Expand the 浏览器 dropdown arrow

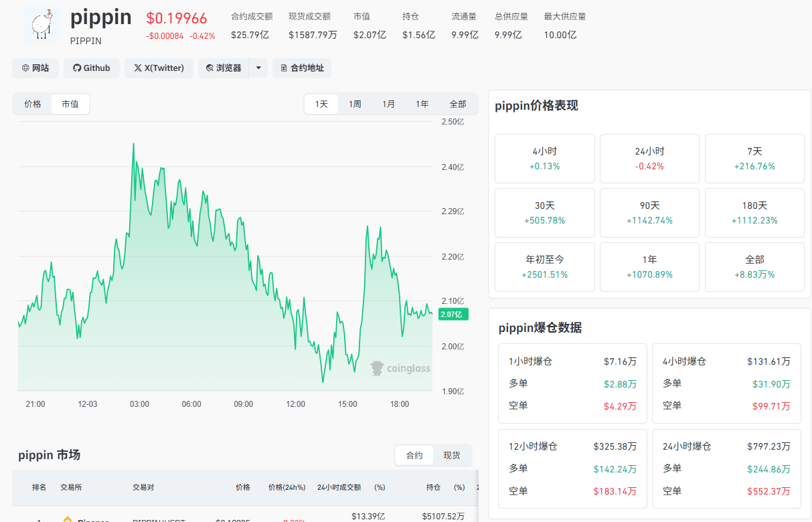(258, 68)
